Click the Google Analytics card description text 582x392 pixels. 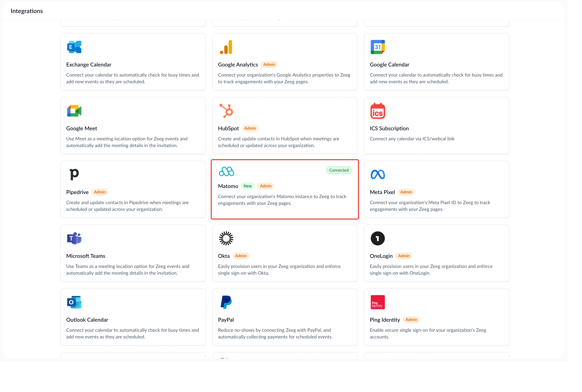pyautogui.click(x=284, y=78)
